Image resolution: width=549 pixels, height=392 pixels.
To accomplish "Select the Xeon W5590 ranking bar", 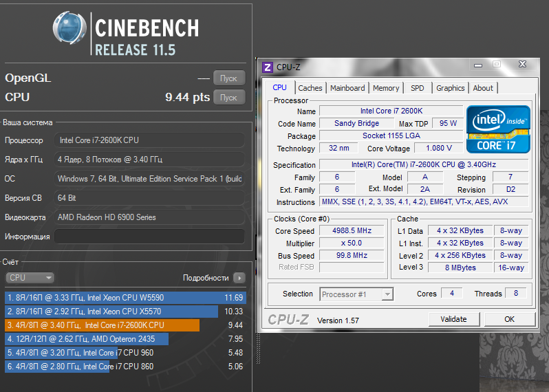I will [125, 298].
